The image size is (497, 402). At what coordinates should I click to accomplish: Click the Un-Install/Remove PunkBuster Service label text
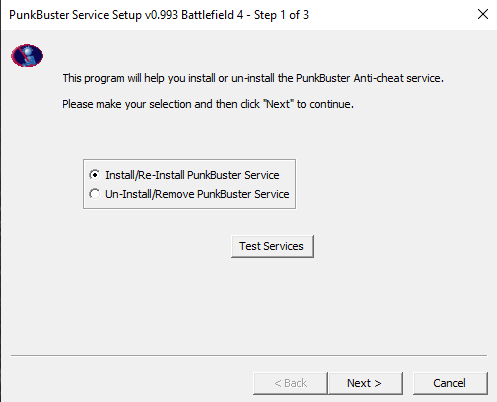[197, 194]
